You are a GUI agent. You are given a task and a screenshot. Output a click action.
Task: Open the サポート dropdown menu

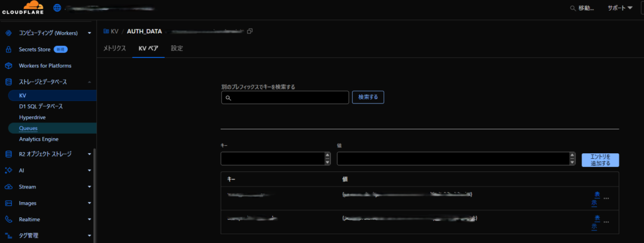[x=619, y=8]
